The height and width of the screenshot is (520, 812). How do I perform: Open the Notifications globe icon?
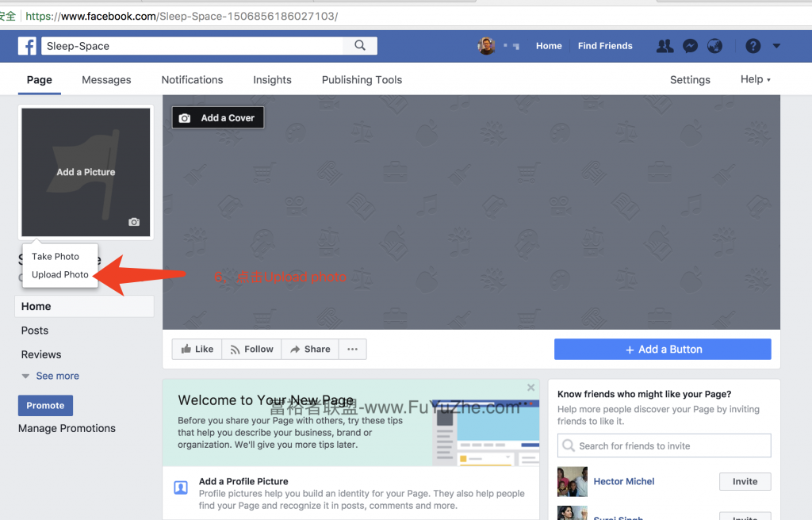pyautogui.click(x=714, y=46)
